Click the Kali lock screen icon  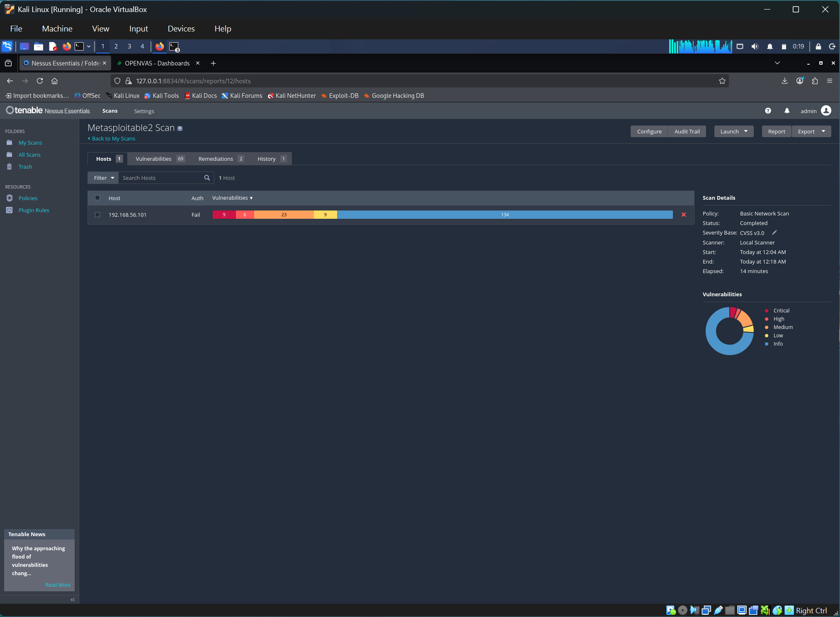(818, 46)
